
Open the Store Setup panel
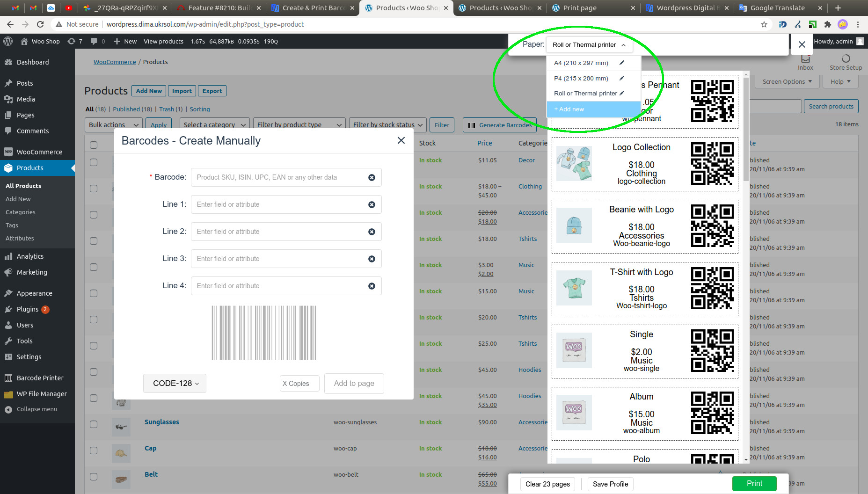pyautogui.click(x=846, y=62)
